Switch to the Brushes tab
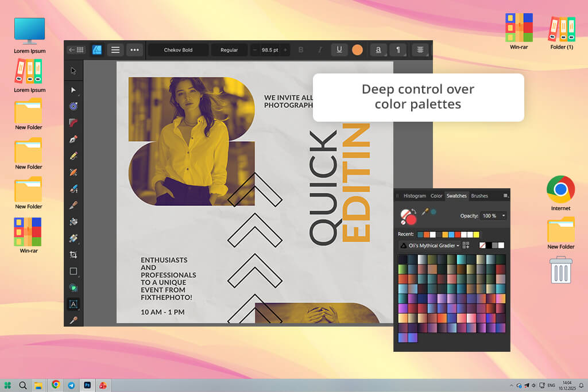Image resolution: width=588 pixels, height=392 pixels. (479, 196)
